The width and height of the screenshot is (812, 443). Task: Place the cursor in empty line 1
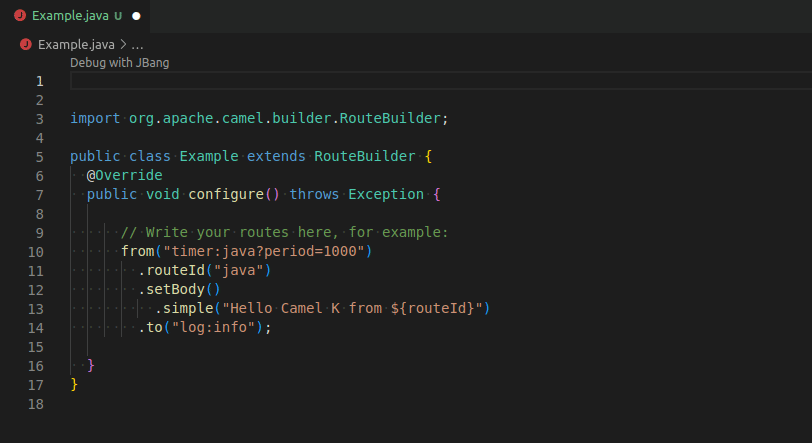coord(400,81)
